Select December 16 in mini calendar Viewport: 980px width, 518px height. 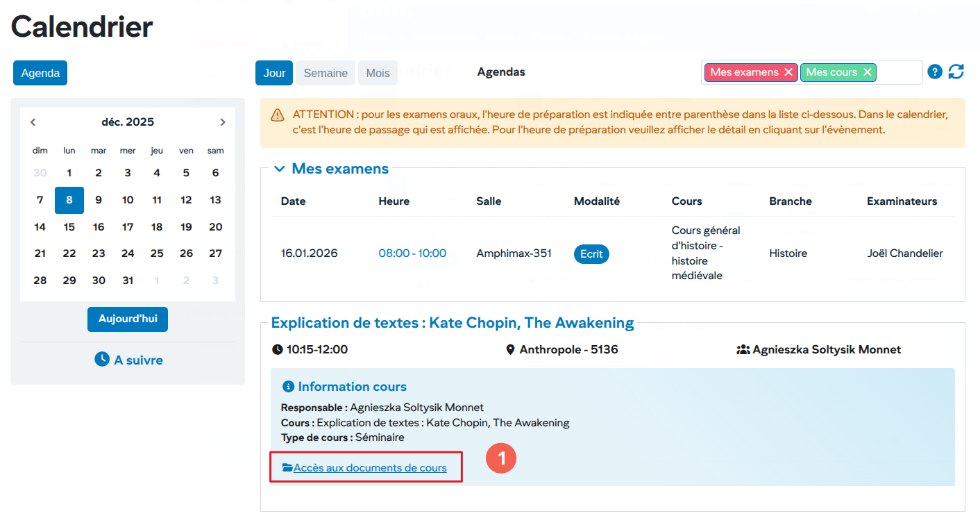pyautogui.click(x=99, y=227)
